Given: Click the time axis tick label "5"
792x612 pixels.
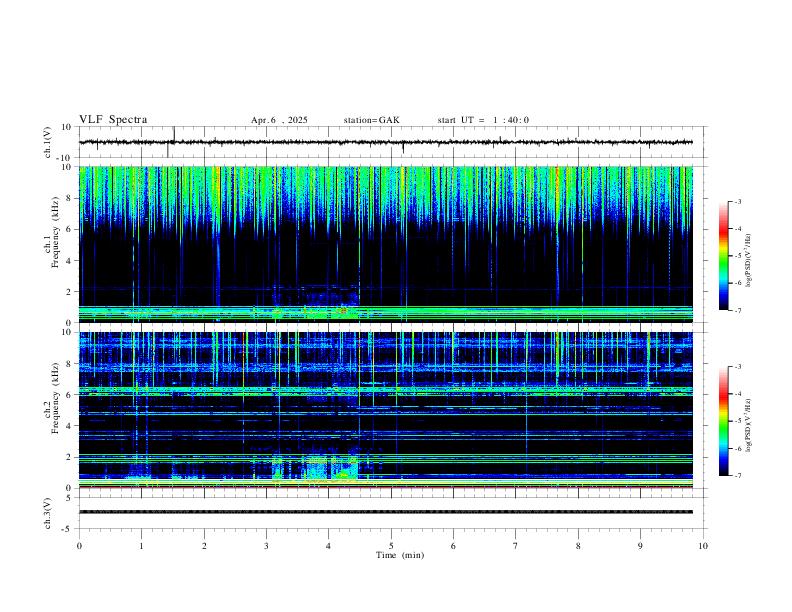Looking at the screenshot, I should [x=391, y=546].
